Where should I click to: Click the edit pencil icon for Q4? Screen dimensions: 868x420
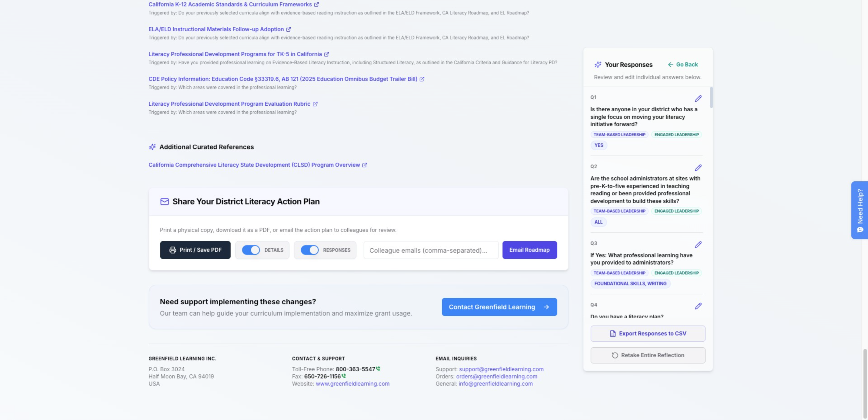click(698, 306)
